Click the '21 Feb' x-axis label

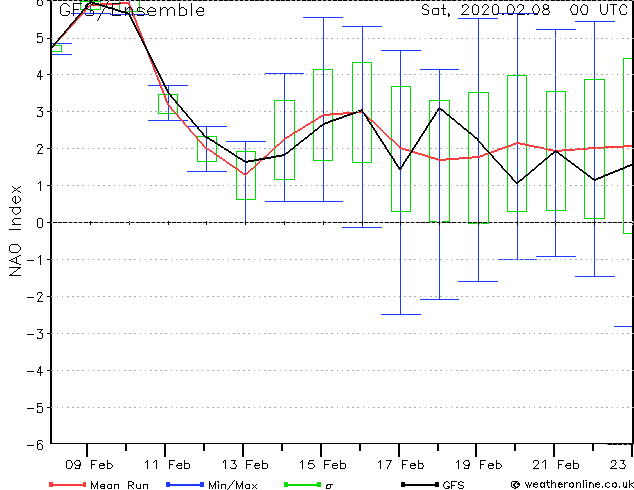click(556, 465)
